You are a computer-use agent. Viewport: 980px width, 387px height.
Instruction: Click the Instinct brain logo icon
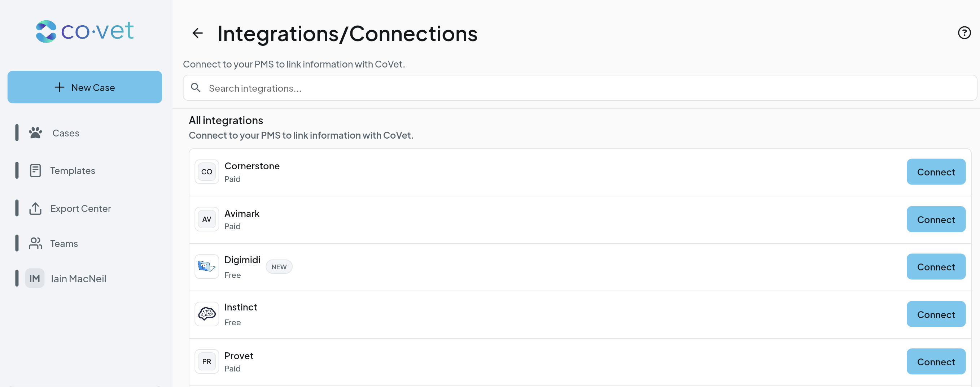coord(207,314)
